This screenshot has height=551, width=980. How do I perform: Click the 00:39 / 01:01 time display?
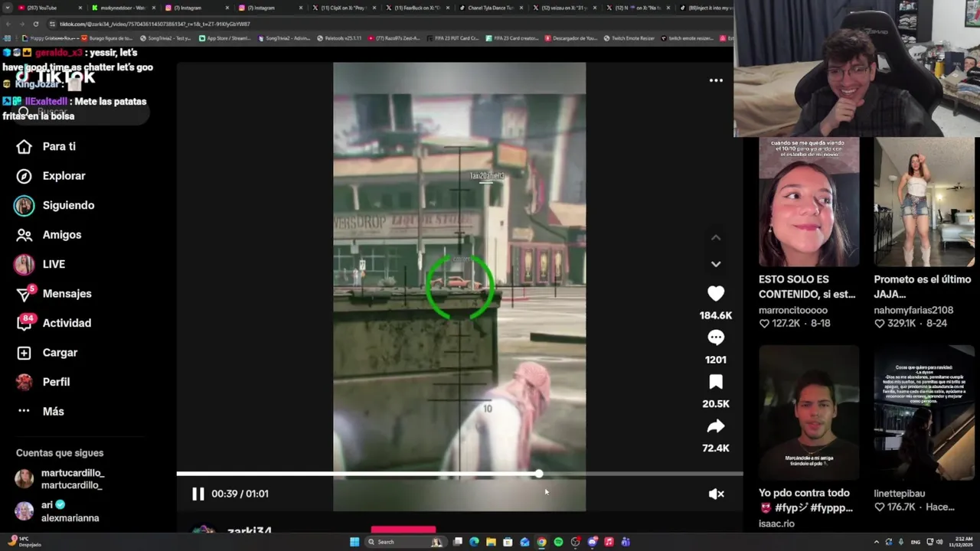click(240, 494)
